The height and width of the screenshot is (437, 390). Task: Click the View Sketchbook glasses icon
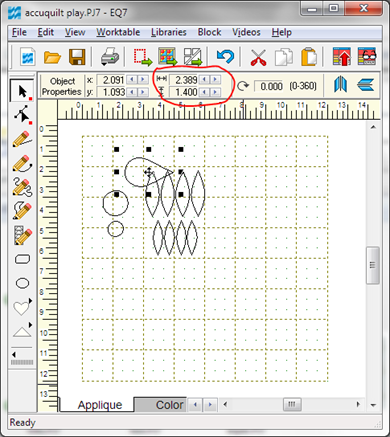[x=367, y=57]
